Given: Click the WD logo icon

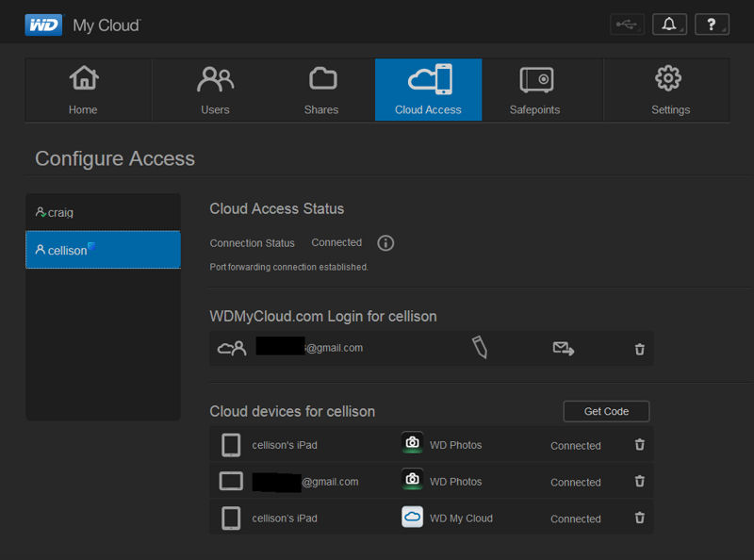Looking at the screenshot, I should point(43,25).
